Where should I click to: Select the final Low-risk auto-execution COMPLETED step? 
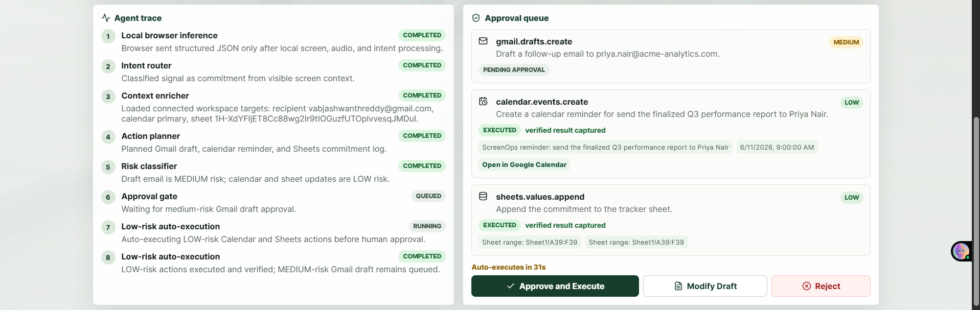click(170, 256)
